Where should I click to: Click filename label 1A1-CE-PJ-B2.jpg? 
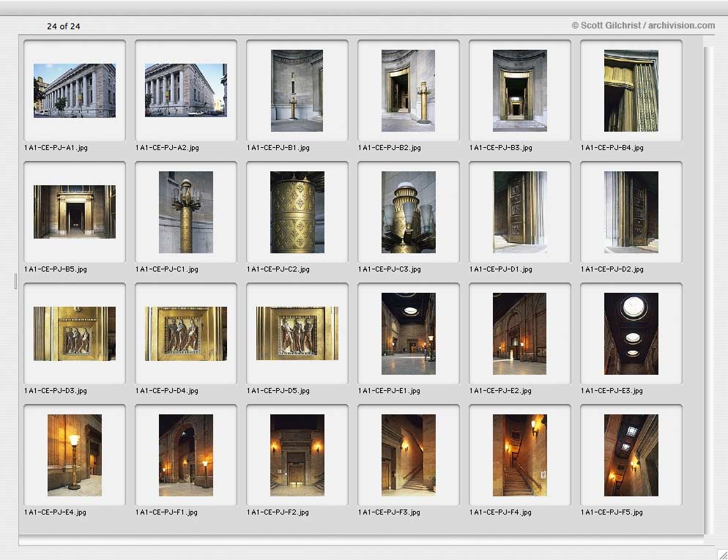pos(390,148)
